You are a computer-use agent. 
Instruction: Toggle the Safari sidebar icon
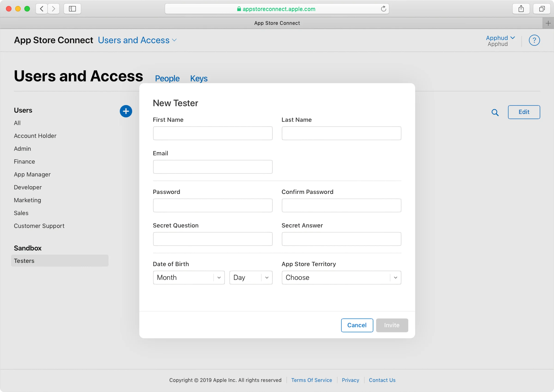coord(72,9)
